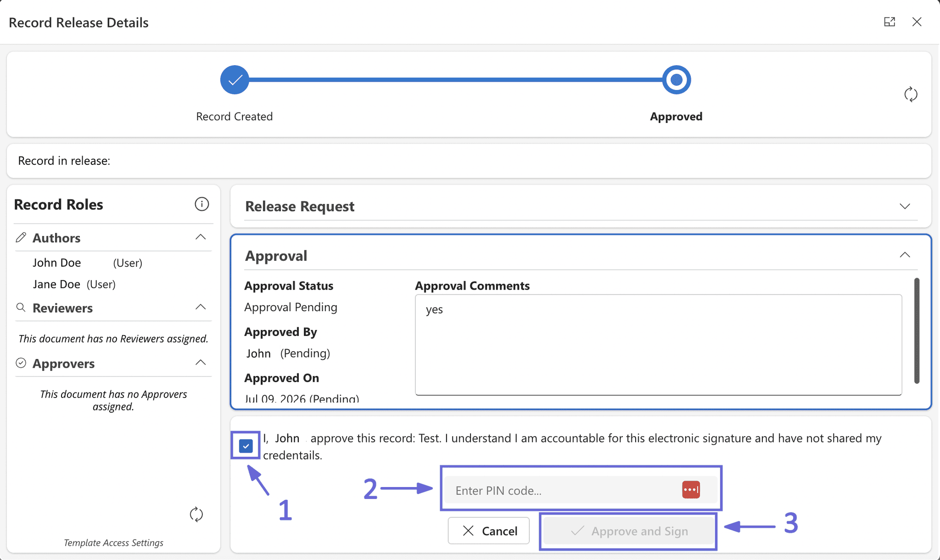This screenshot has height=560, width=940.
Task: Click the Jul 09, 2026 (Pending) date
Action: pos(302,398)
